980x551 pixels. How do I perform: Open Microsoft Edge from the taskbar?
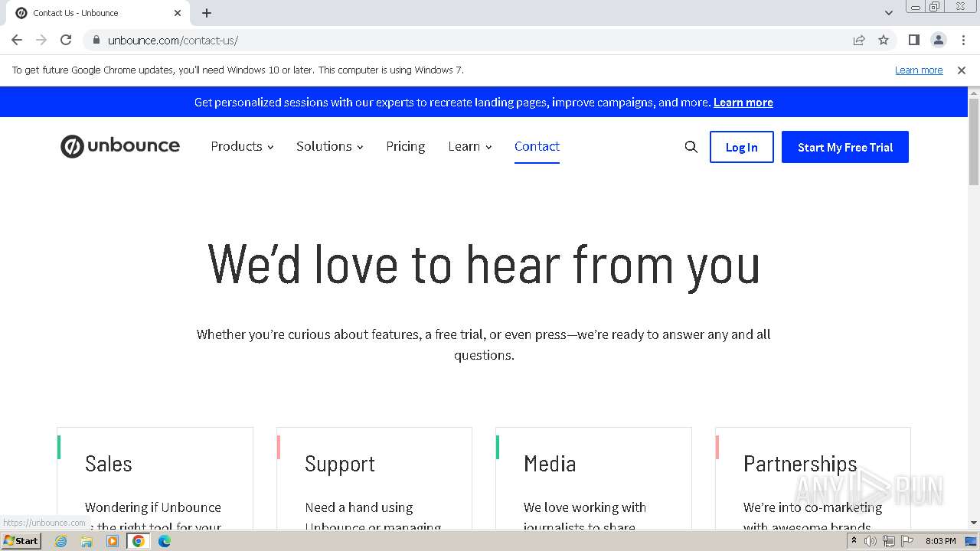[165, 541]
